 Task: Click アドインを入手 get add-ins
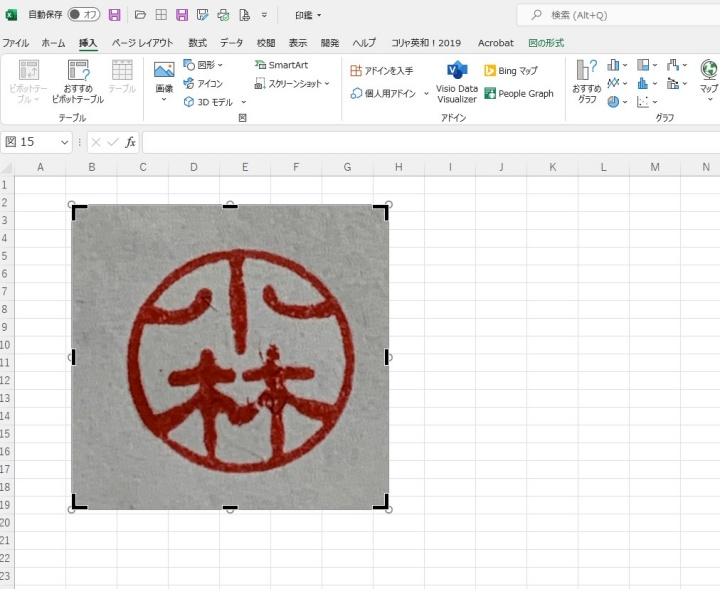tap(382, 71)
